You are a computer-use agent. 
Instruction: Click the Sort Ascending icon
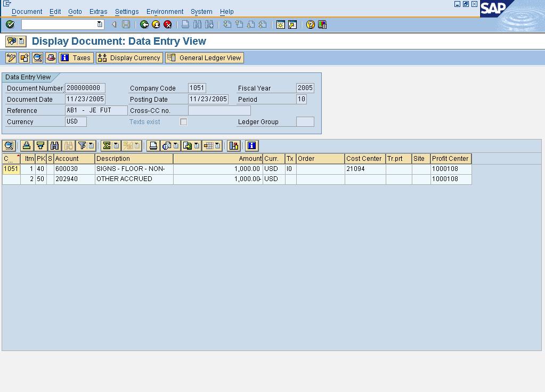27,145
